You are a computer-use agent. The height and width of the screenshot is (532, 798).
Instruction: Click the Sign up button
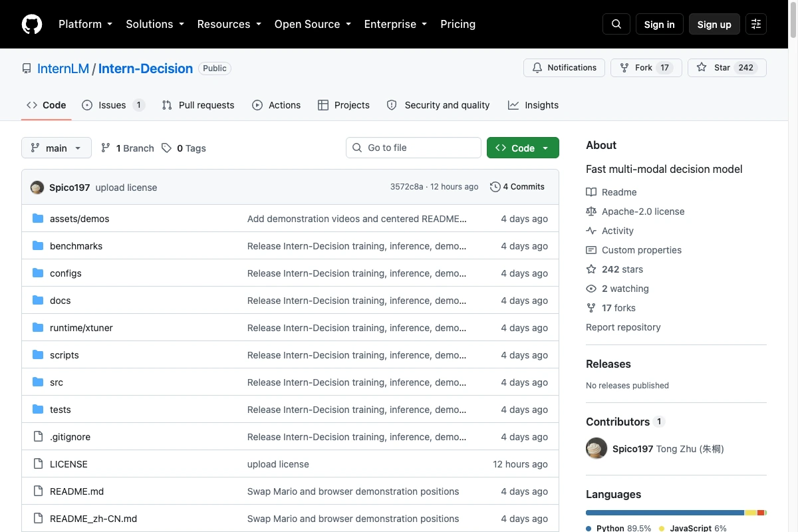(x=714, y=24)
